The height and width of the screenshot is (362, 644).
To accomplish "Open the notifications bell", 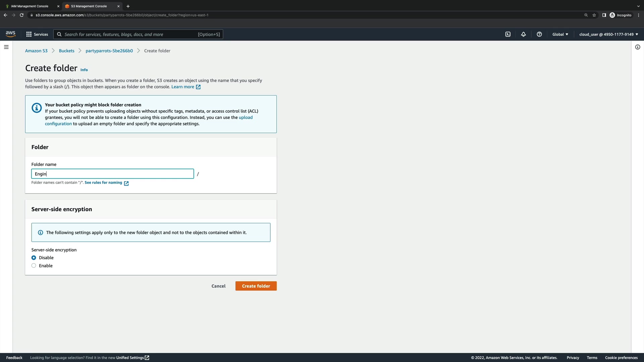I will (523, 34).
